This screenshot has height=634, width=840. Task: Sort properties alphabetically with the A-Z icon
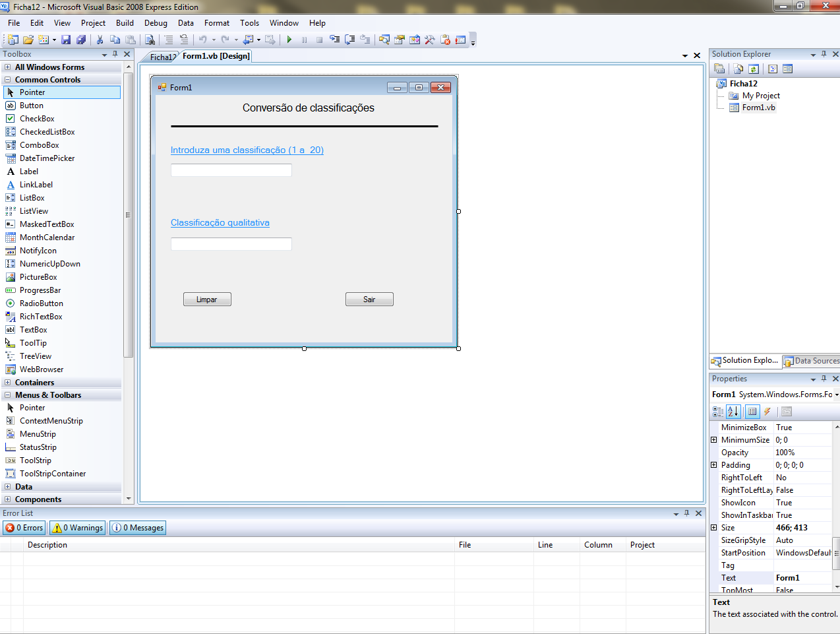click(x=733, y=412)
